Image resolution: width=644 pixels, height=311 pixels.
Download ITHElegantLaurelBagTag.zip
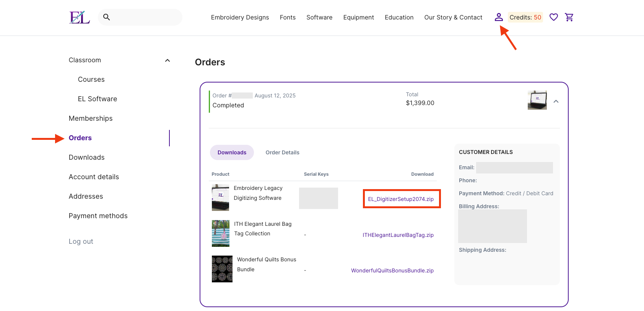tap(398, 235)
